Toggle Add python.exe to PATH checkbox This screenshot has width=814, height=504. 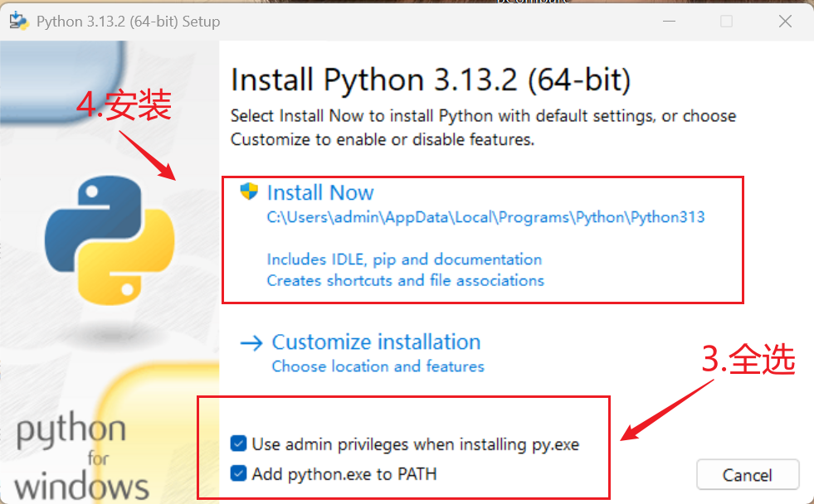coord(238,473)
